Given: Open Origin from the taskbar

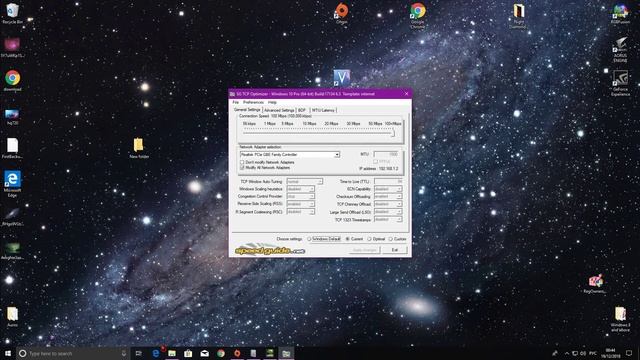Looking at the screenshot, I should 237,353.
